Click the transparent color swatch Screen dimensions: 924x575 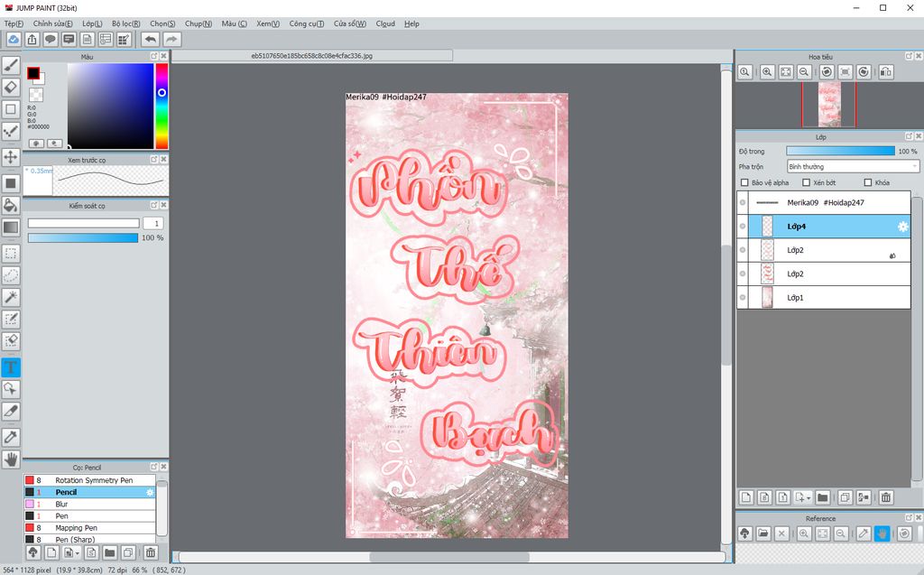(x=36, y=95)
